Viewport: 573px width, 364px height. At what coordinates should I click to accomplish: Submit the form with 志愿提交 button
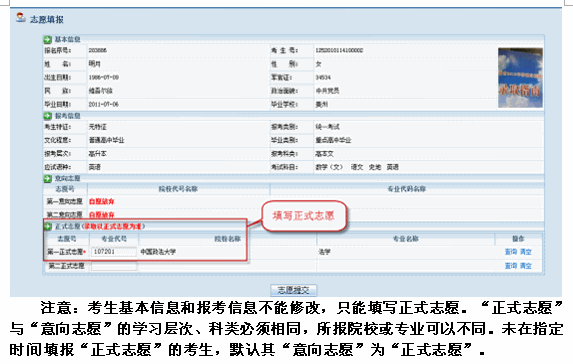tap(293, 290)
